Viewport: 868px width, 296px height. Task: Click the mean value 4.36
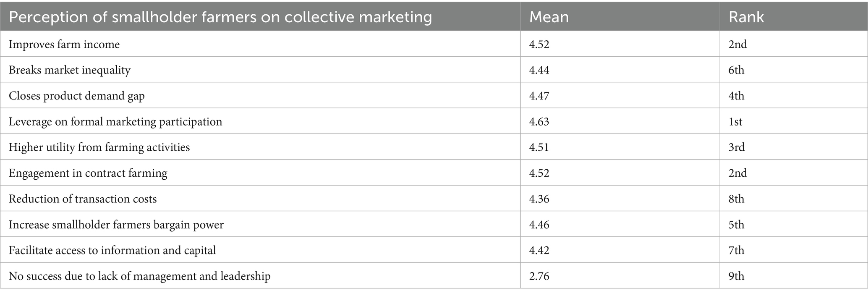coord(539,199)
